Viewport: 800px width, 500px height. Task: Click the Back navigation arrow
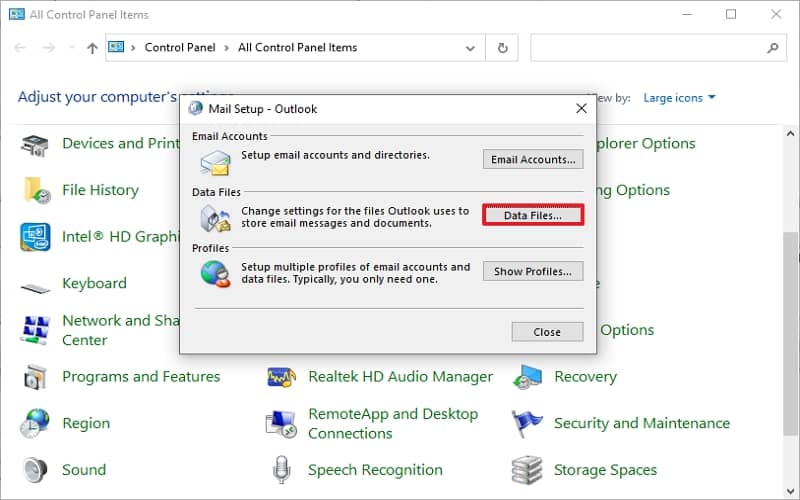click(20, 48)
